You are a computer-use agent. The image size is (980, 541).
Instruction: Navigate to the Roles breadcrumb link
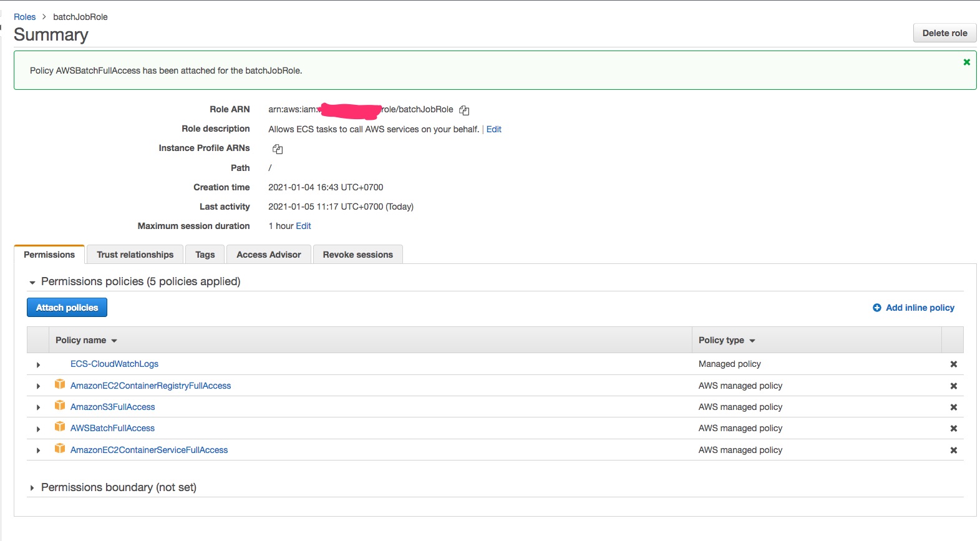click(x=25, y=17)
